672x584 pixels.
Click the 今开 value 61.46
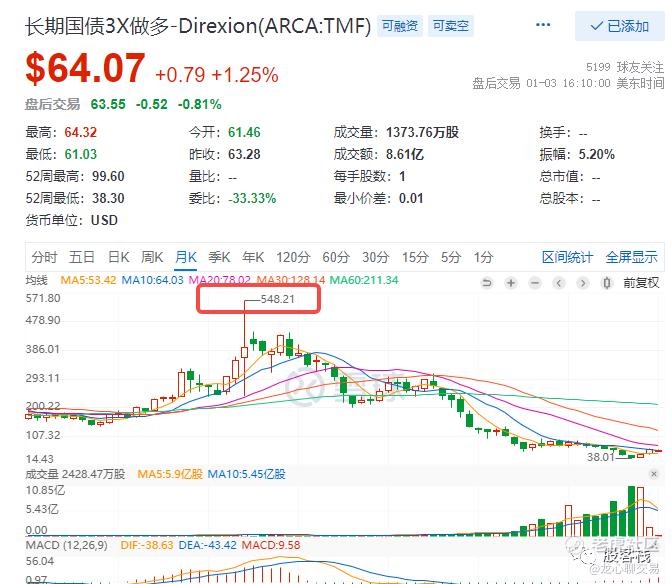(x=244, y=132)
